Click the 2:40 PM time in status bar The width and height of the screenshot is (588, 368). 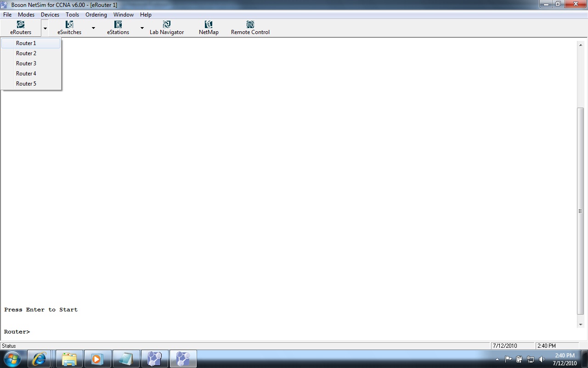(x=546, y=346)
